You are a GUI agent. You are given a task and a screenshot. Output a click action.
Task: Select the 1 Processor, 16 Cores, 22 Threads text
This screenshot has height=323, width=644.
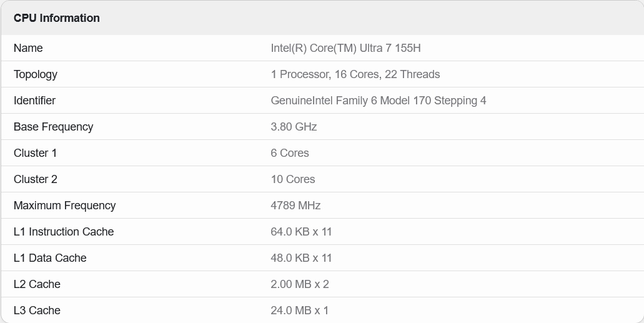coord(355,74)
